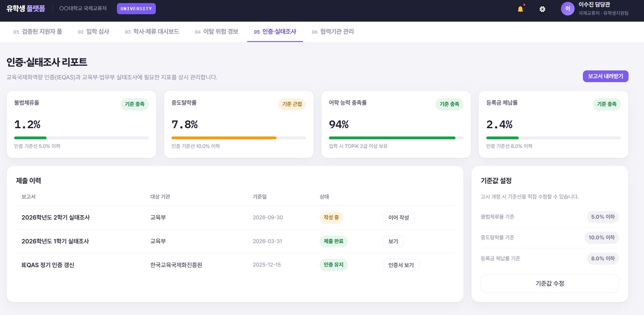This screenshot has width=644, height=315.
Task: Click the 94% 어학 능력 value
Action: pyautogui.click(x=339, y=124)
